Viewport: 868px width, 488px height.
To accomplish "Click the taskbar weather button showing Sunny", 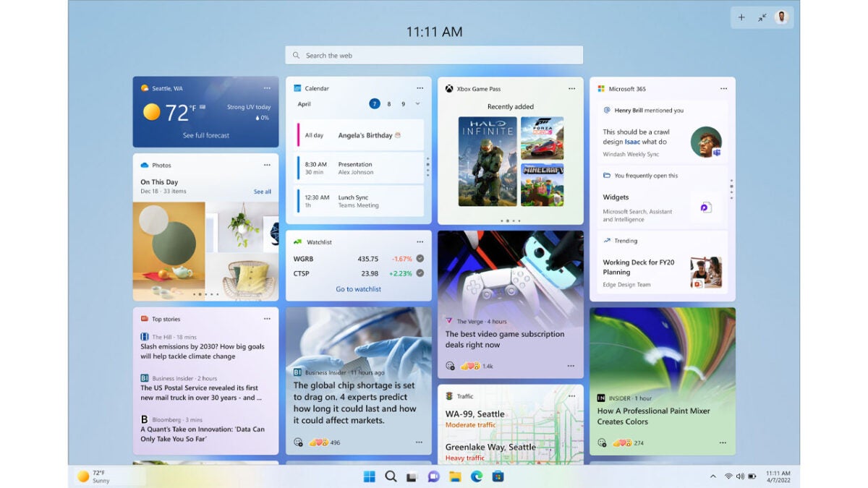I will [109, 476].
